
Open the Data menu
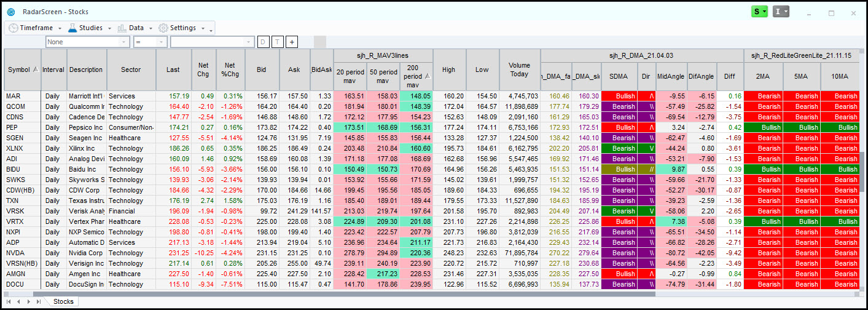[x=135, y=28]
